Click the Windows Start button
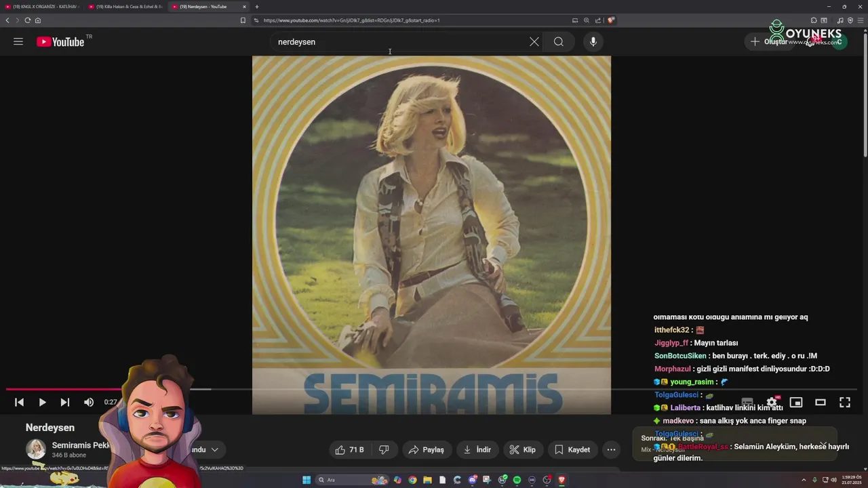868x488 pixels. 307,480
